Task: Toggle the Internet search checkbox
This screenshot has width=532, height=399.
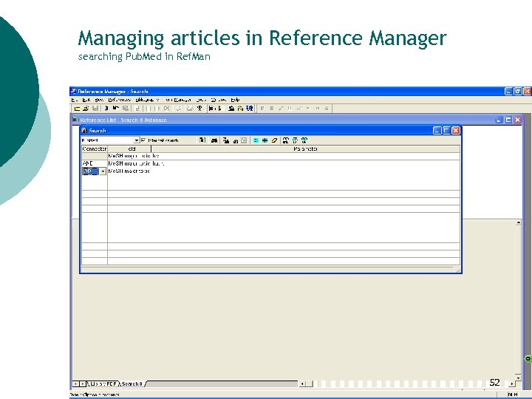Action: (143, 140)
